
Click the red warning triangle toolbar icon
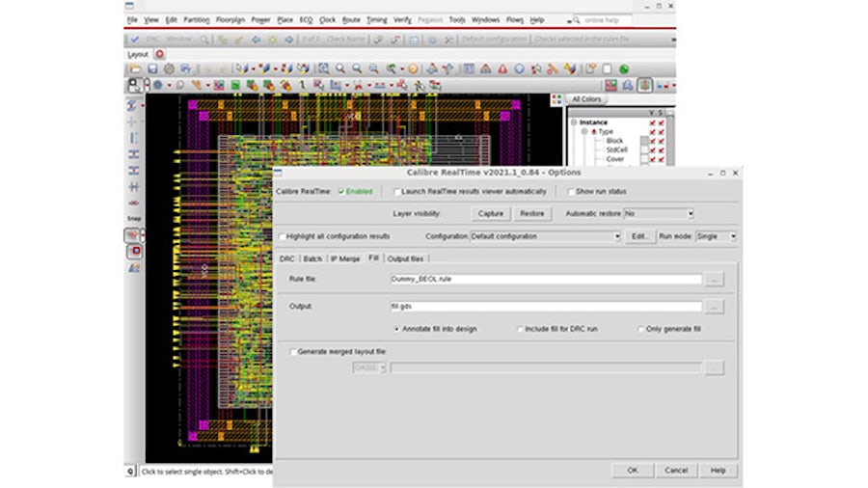pyautogui.click(x=502, y=69)
